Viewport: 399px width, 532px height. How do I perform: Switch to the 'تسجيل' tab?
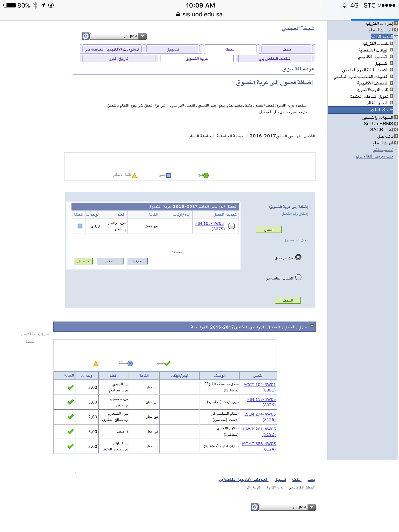point(173,49)
